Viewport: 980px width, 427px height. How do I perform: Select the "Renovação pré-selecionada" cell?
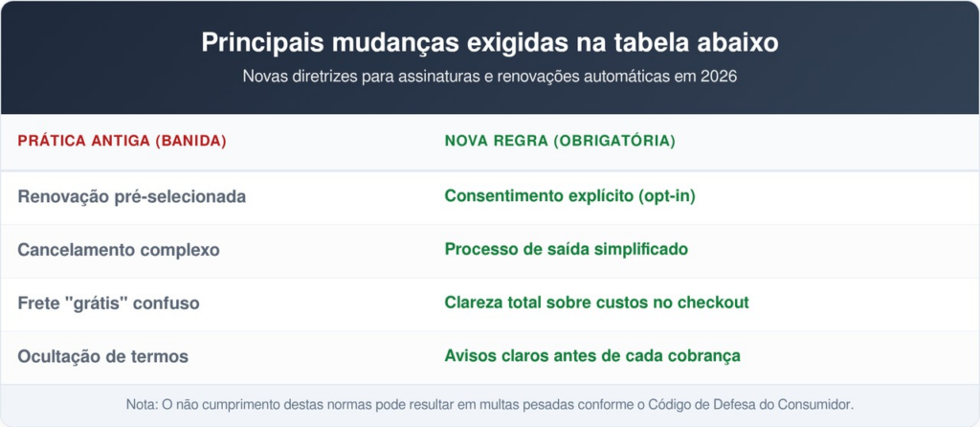pyautogui.click(x=131, y=196)
